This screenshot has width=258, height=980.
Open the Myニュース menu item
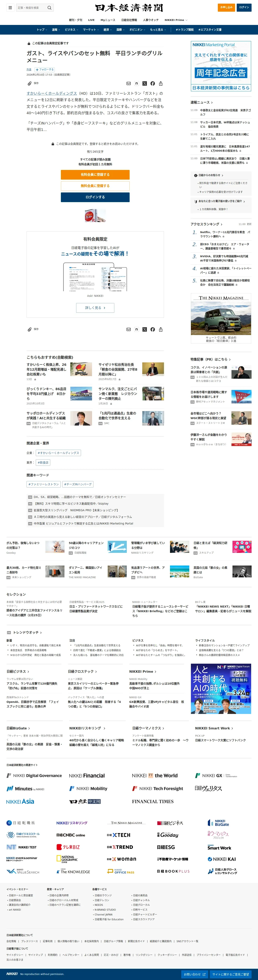pyautogui.click(x=107, y=20)
